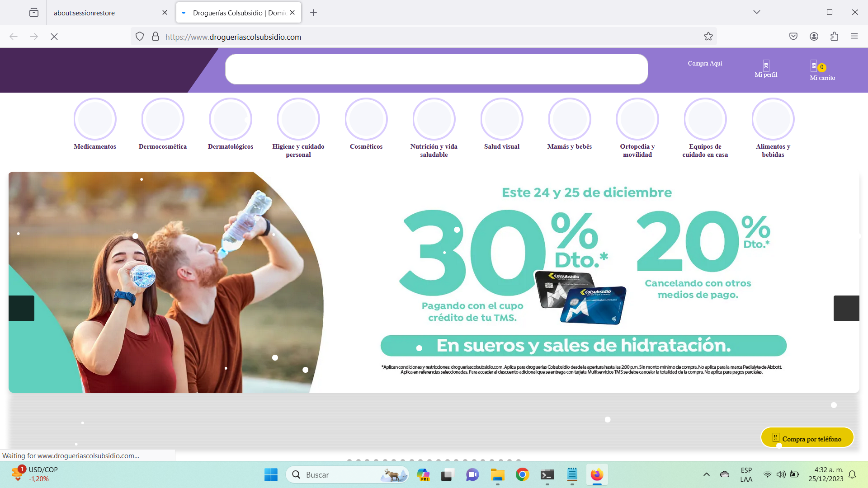Open the Salud visual category circle
Viewport: 868px width, 488px height.
502,119
